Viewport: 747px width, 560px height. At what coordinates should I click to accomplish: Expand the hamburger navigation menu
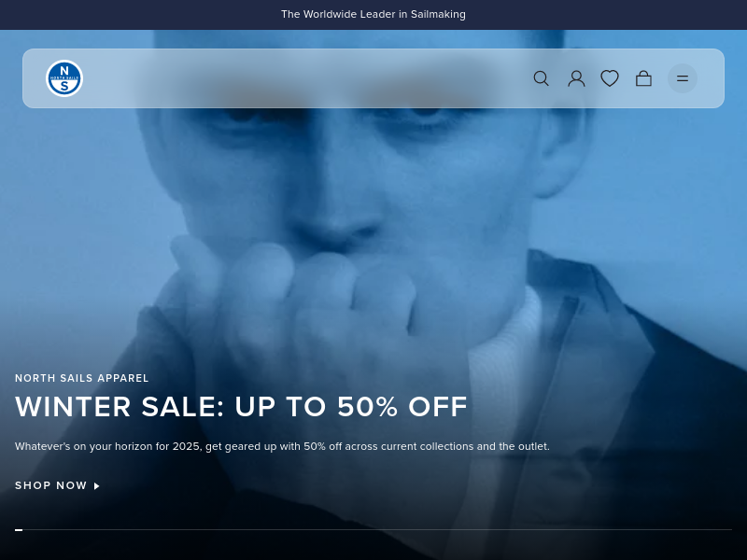[683, 78]
